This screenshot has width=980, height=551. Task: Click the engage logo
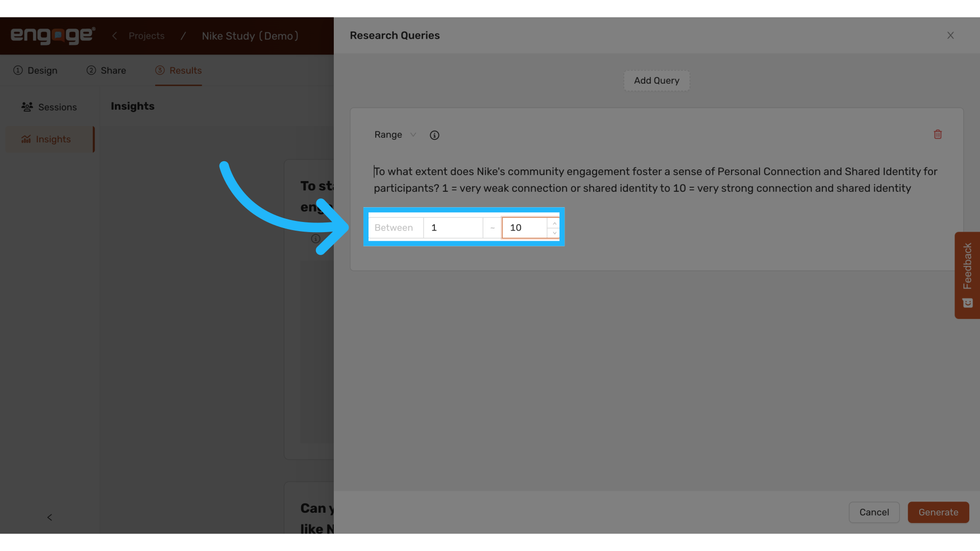[53, 36]
